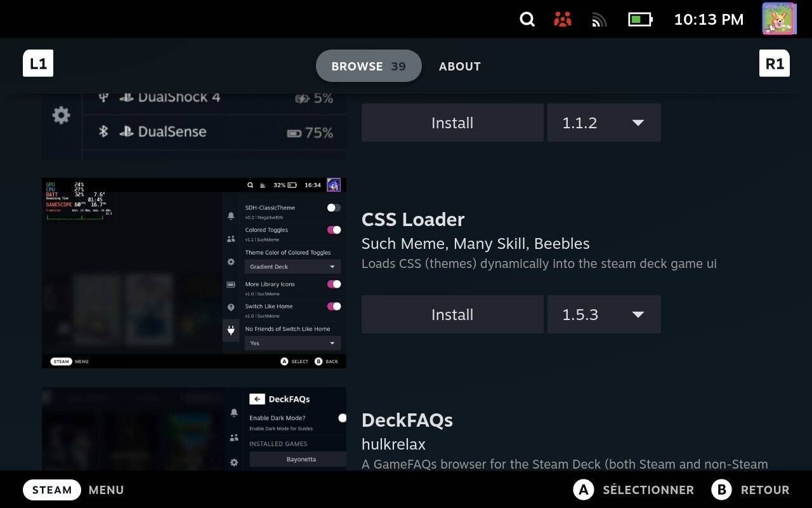Viewport: 812px width, 508px height.
Task: Click the bell icon in DeckFAQs preview sidebar
Action: point(234,413)
